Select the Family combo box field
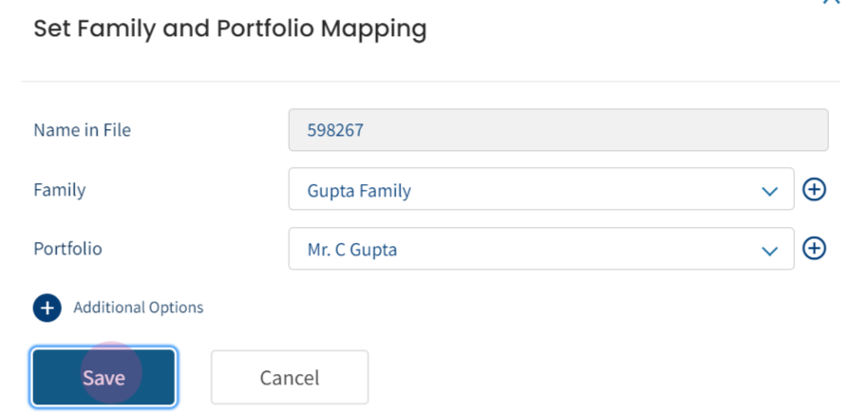Screen dimensions: 868x412 [x=541, y=189]
